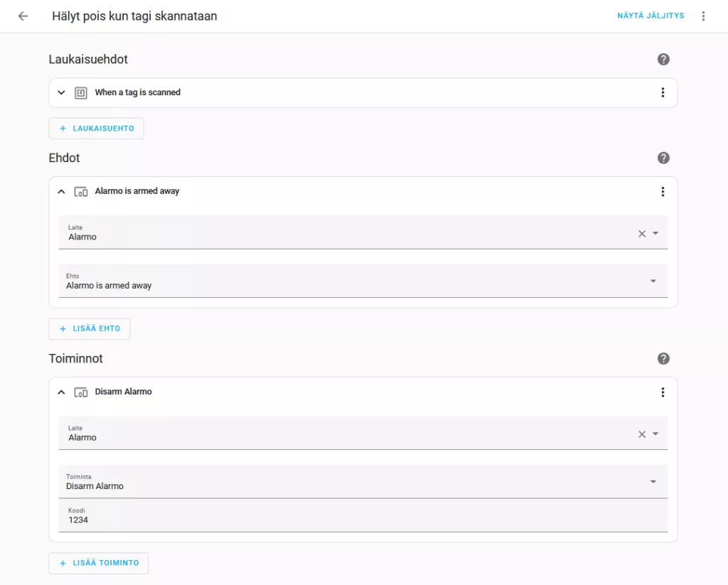Screen dimensions: 728x585
Task: Click the tag icon in trigger row
Action: click(81, 93)
